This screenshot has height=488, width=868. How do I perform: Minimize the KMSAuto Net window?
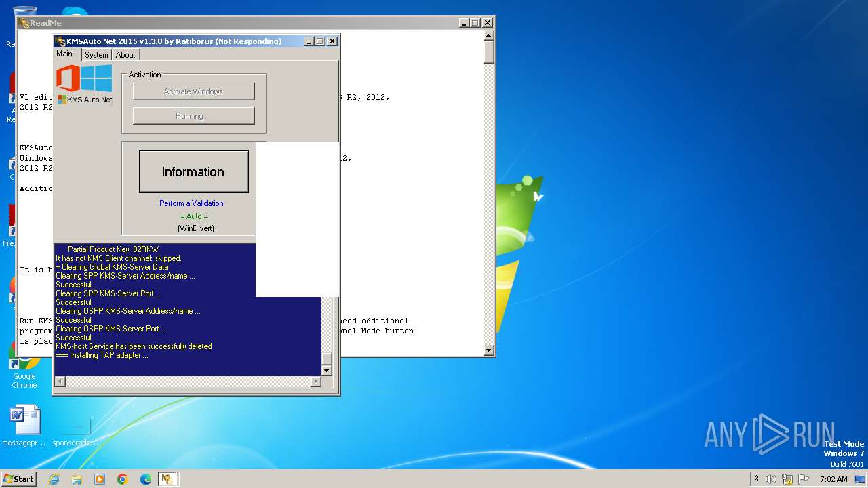pyautogui.click(x=308, y=41)
